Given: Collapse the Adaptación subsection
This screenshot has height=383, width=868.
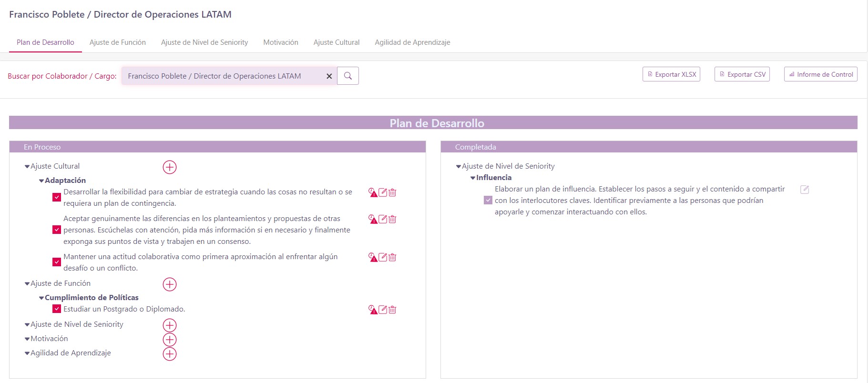Looking at the screenshot, I should tap(41, 181).
